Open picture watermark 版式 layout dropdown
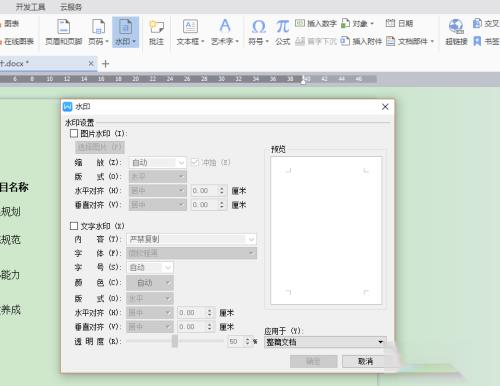 coord(158,176)
